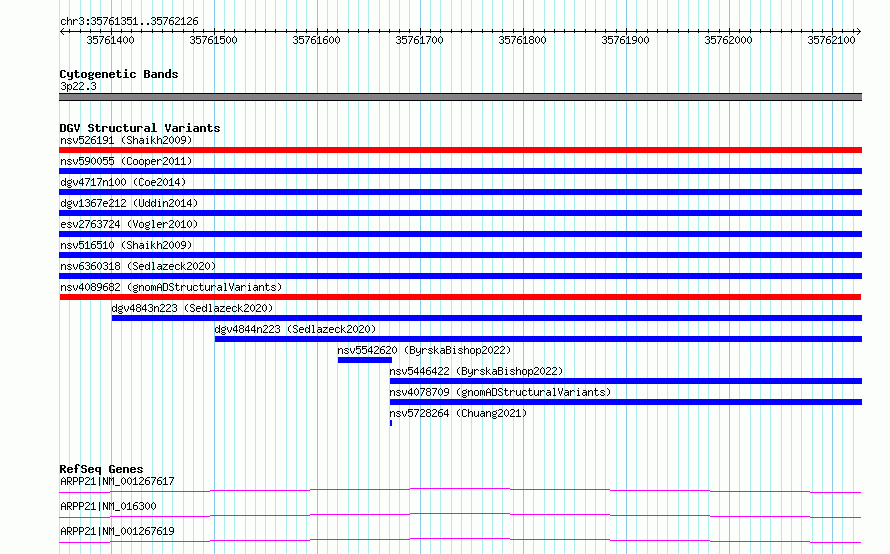Click the 35762100 ruler position label
The height and width of the screenshot is (554, 890).
coord(831,40)
